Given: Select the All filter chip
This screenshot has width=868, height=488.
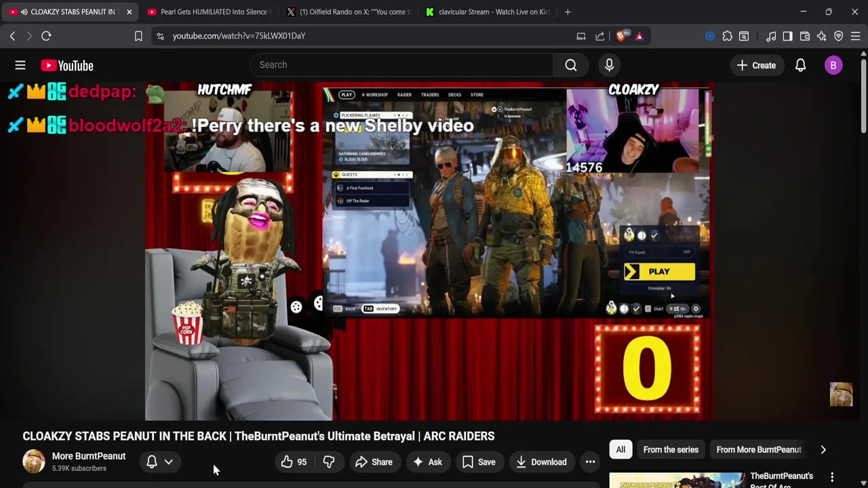Looking at the screenshot, I should pos(620,449).
